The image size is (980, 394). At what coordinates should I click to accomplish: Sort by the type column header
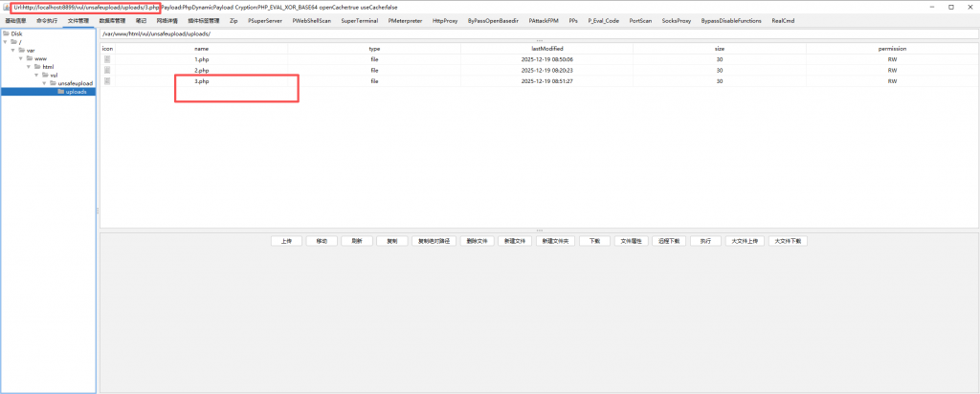[374, 48]
